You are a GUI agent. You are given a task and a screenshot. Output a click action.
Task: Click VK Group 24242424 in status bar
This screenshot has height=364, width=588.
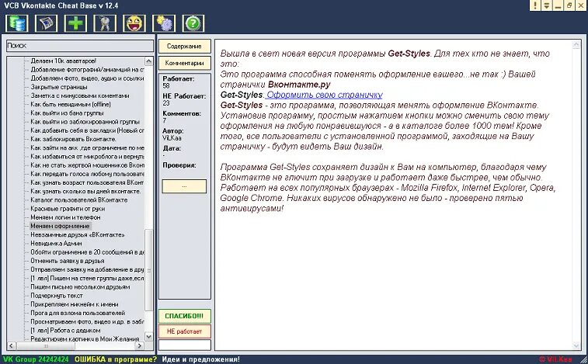pyautogui.click(x=36, y=359)
